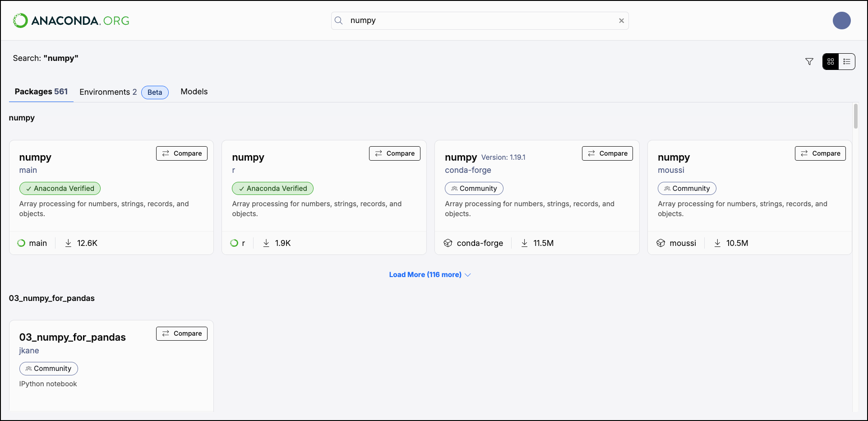Open the Environments 2 tab

(x=108, y=92)
